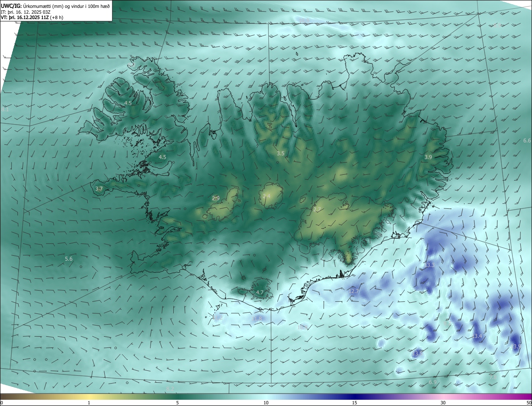Click the 12.7 value off the southeast coast
The image size is (532, 406).
point(354,291)
